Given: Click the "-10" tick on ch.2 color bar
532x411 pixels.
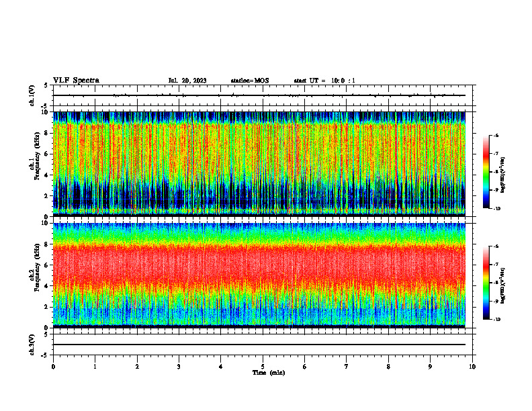Looking at the screenshot, I should click(x=496, y=320).
